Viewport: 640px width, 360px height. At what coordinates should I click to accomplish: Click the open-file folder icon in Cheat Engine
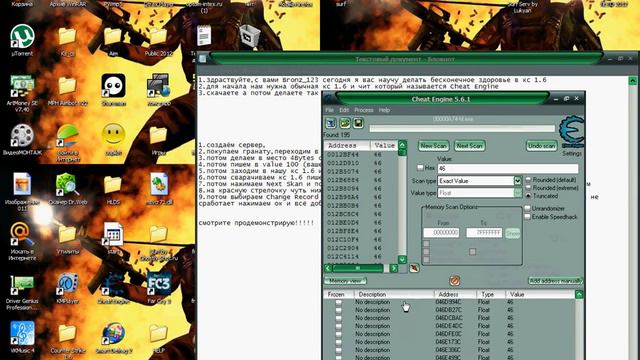click(345, 123)
